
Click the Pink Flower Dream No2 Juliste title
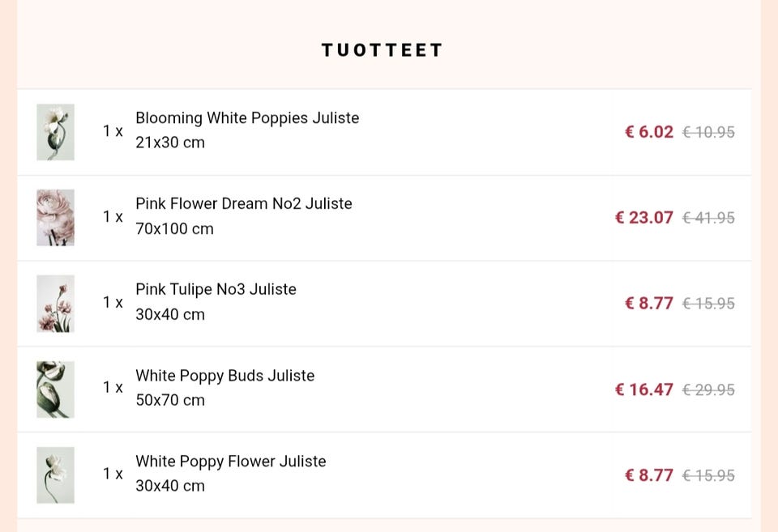pyautogui.click(x=243, y=204)
